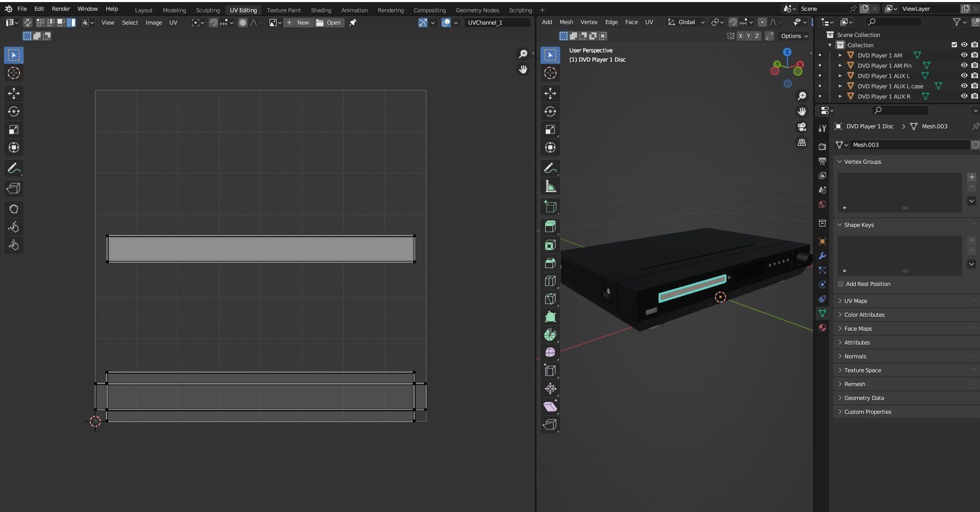Expand the Geometry Data panel
Image resolution: width=980 pixels, height=512 pixels.
864,398
